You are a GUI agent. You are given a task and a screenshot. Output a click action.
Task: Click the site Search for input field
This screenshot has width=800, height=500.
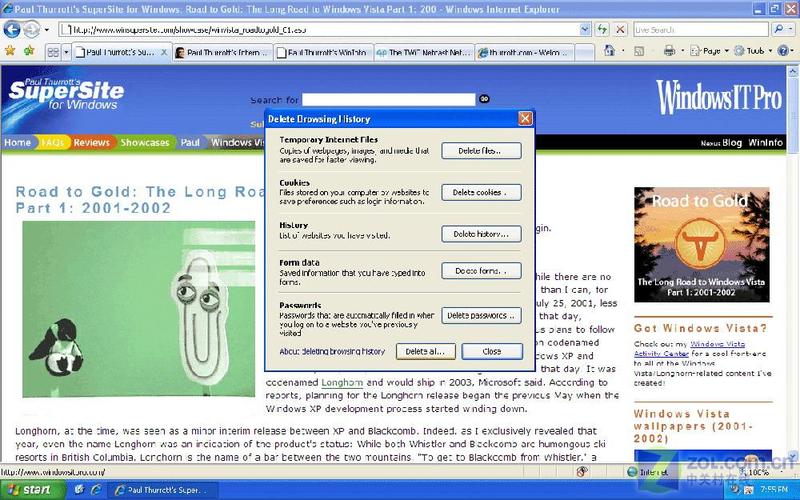point(388,99)
